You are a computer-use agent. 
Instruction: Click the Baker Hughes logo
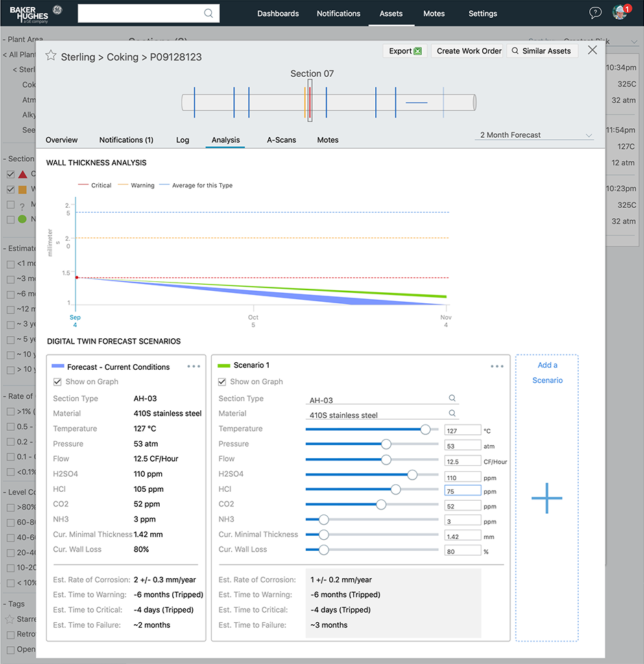click(x=35, y=14)
